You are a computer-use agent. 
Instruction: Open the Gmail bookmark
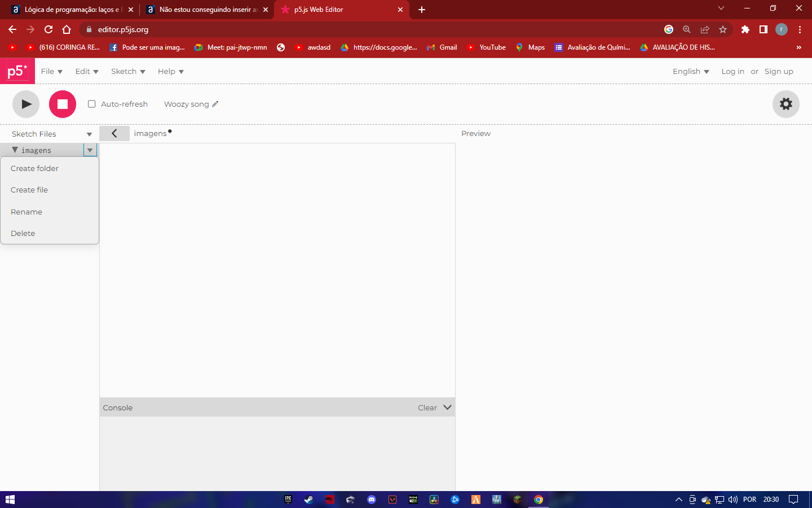tap(442, 47)
